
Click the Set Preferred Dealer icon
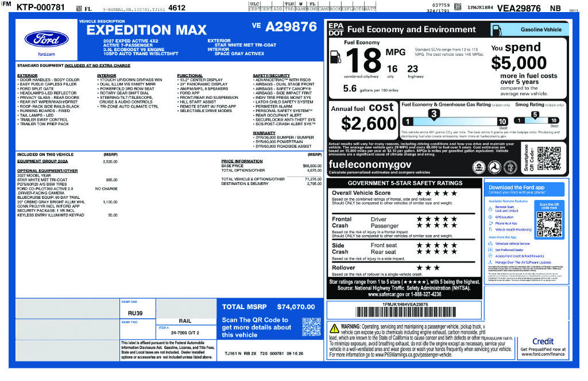point(490,249)
